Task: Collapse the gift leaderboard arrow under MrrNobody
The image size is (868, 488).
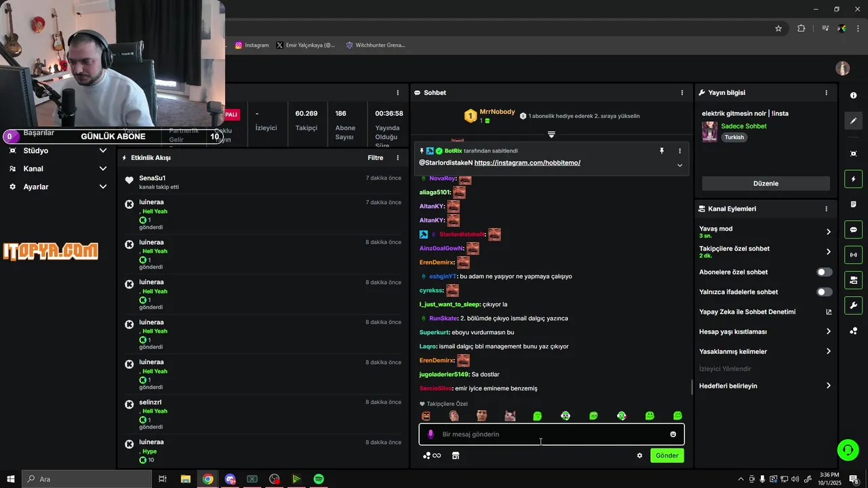Action: point(551,135)
